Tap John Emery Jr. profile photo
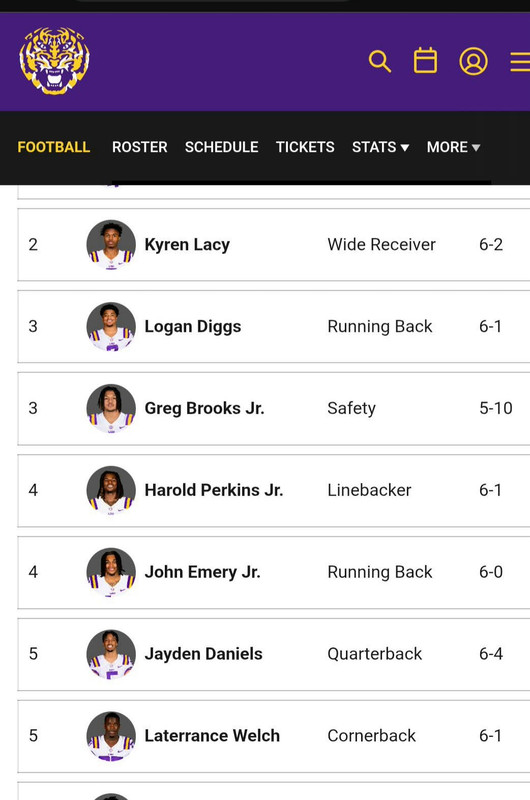Viewport: 530px width, 800px height. pos(111,572)
